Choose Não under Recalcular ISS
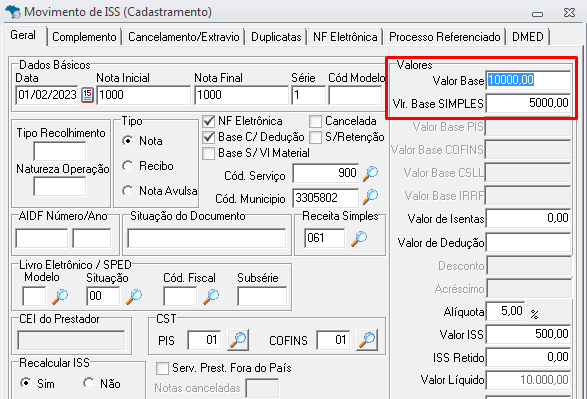587x399 pixels. point(89,383)
